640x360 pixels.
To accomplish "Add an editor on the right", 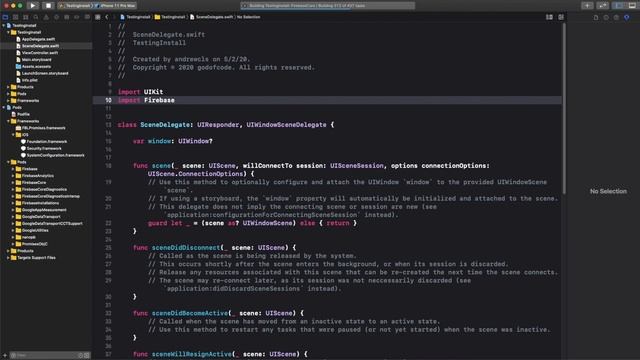I will pyautogui.click(x=561, y=17).
